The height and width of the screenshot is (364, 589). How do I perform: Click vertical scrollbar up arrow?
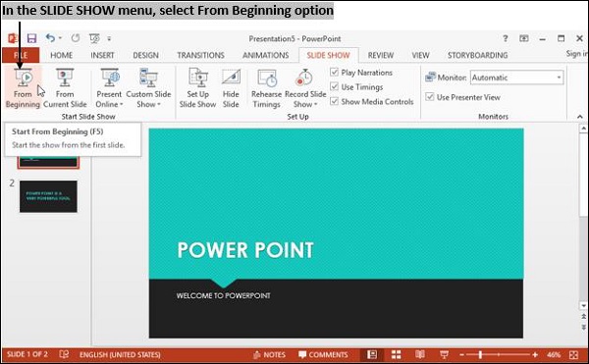[x=583, y=129]
